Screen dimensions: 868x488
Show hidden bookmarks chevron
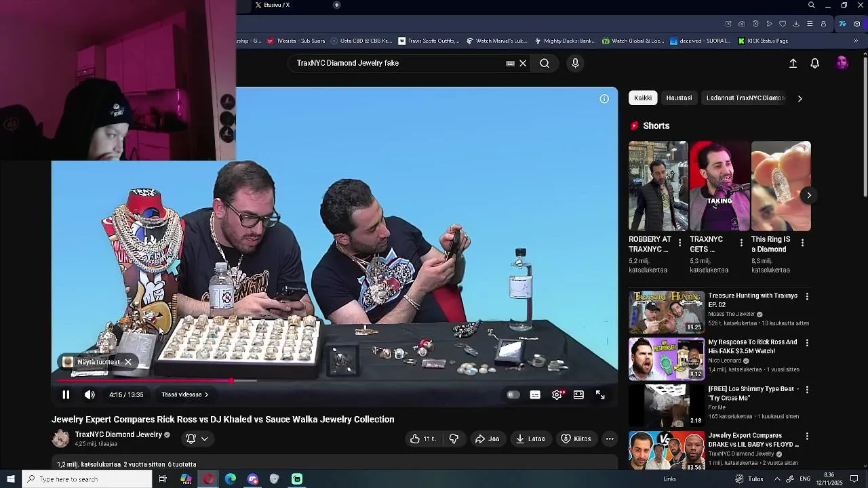(x=856, y=41)
